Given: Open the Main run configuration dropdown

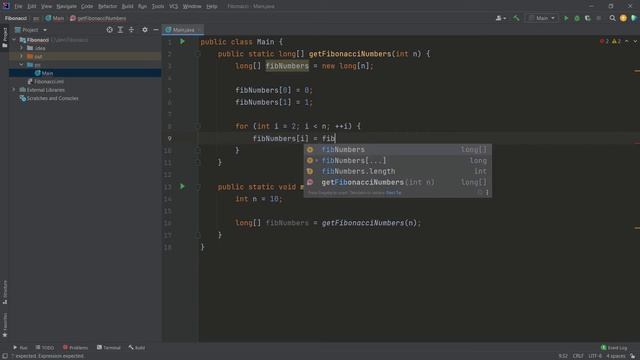Looking at the screenshot, I should (542, 18).
